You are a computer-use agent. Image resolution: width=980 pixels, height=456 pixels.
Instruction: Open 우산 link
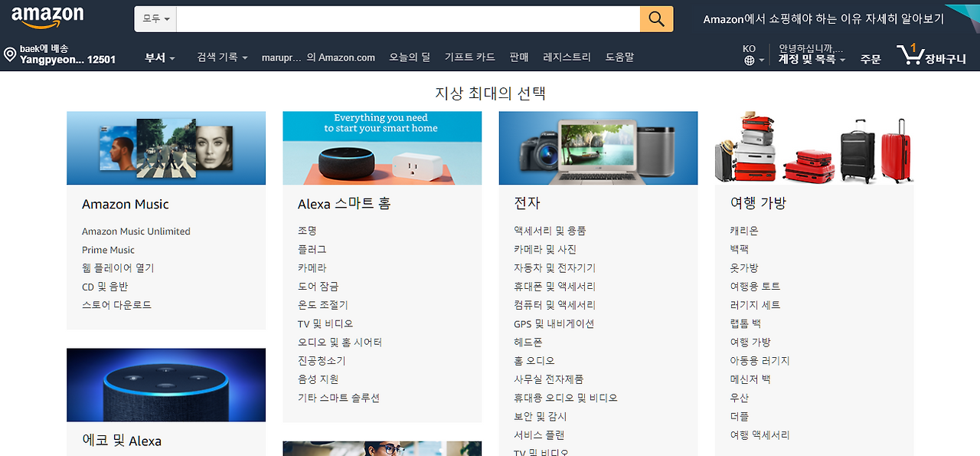coord(740,398)
